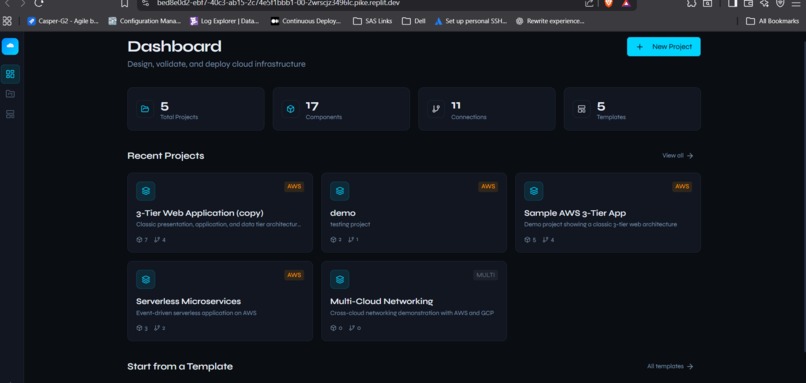Screen dimensions: 806x383
Task: Open the Casper-G2 Agile bookmark
Action: 63,21
